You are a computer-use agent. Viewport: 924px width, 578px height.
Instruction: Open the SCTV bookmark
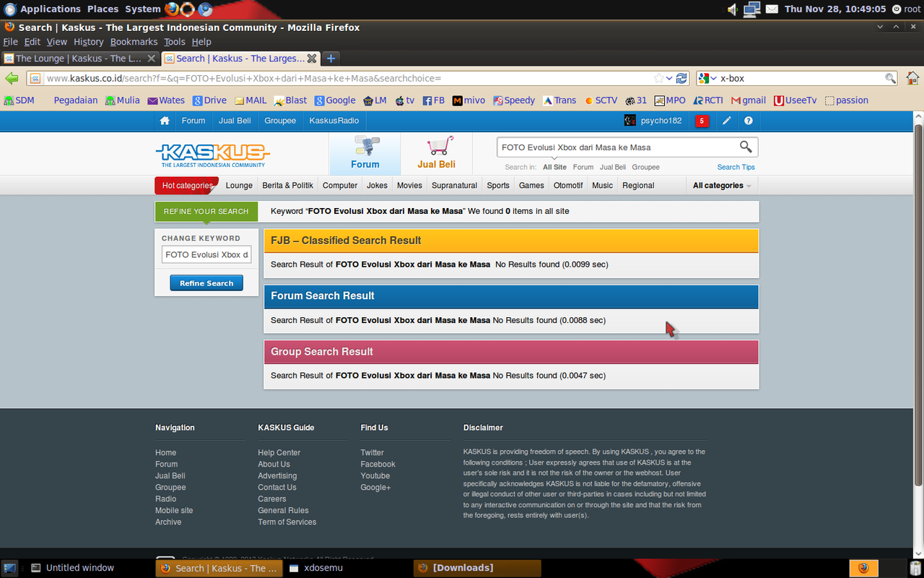(x=601, y=100)
